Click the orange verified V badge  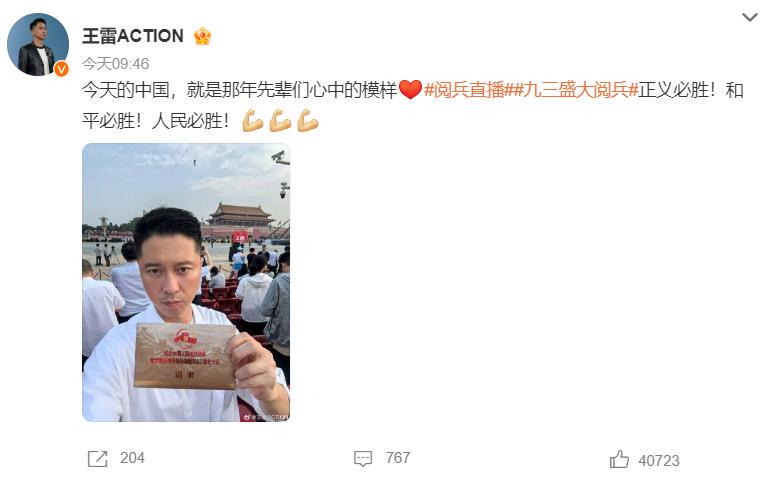(x=61, y=69)
